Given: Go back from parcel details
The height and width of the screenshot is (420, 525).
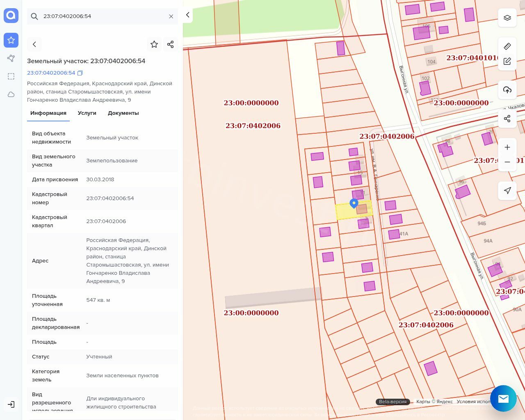Looking at the screenshot, I should click(x=34, y=44).
